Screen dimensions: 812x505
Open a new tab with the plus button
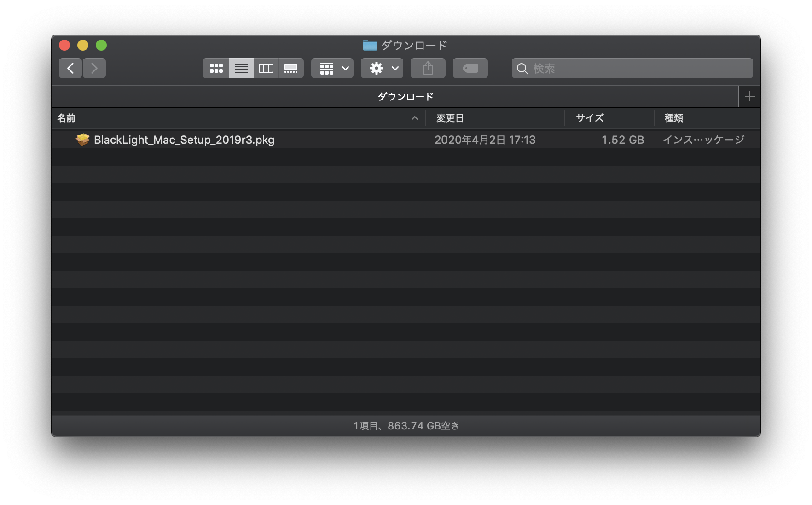pyautogui.click(x=749, y=96)
